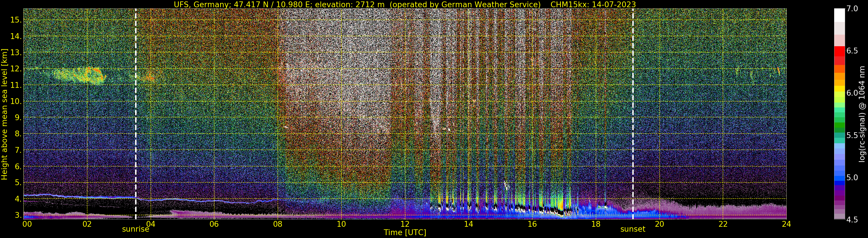Click the '20' time tick label
The height and width of the screenshot is (238, 868).
tap(659, 224)
